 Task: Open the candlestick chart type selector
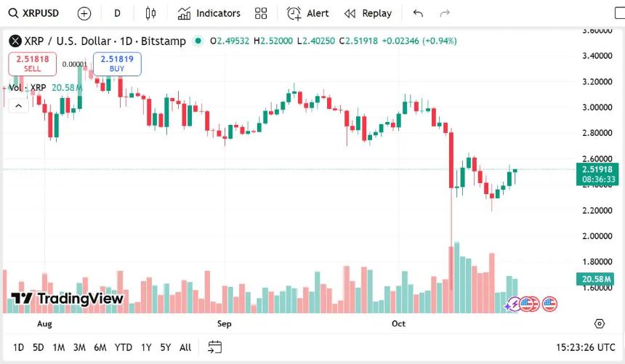click(x=150, y=13)
